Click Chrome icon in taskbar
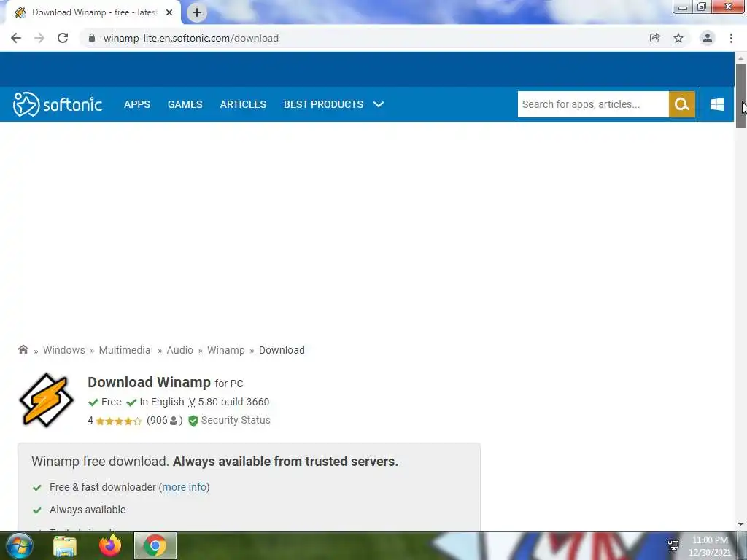Screen dimensions: 747x560 point(155,545)
